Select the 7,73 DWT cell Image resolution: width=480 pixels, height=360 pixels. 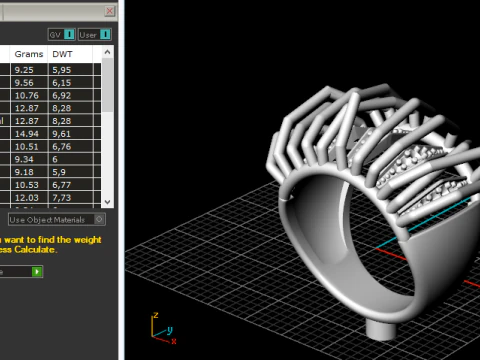pos(70,198)
